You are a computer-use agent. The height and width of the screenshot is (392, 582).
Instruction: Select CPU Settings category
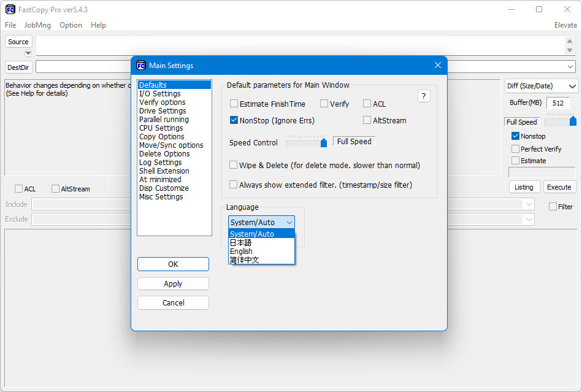click(174, 128)
